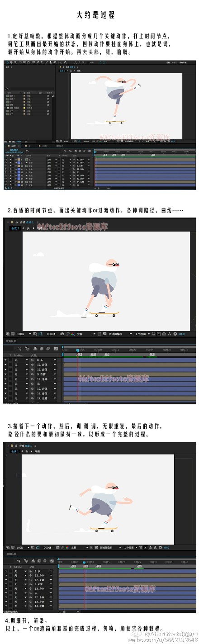Toggle the eye icon for layer 16 in the top timeline
The width and height of the screenshot is (199, 644).
[x=5, y=185]
